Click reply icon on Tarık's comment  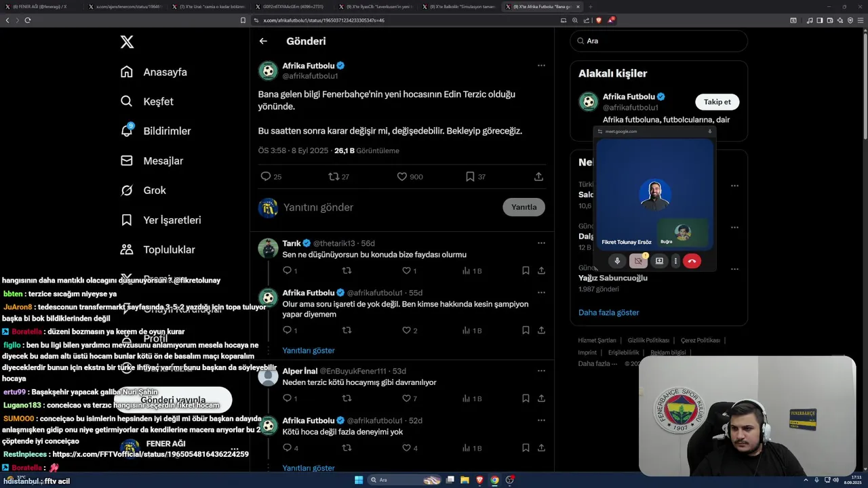[x=287, y=270]
